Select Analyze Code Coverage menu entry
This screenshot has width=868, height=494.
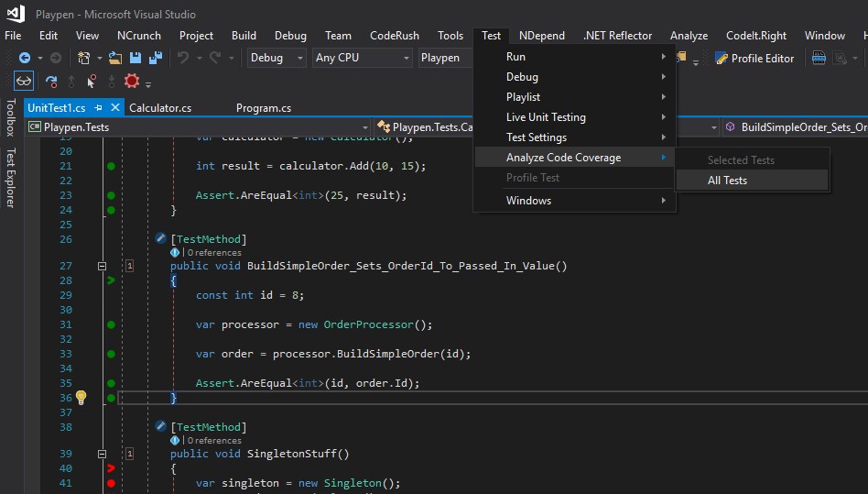point(575,158)
